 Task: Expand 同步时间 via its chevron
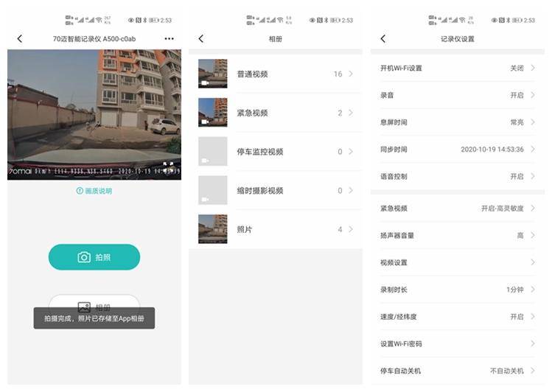(x=533, y=149)
